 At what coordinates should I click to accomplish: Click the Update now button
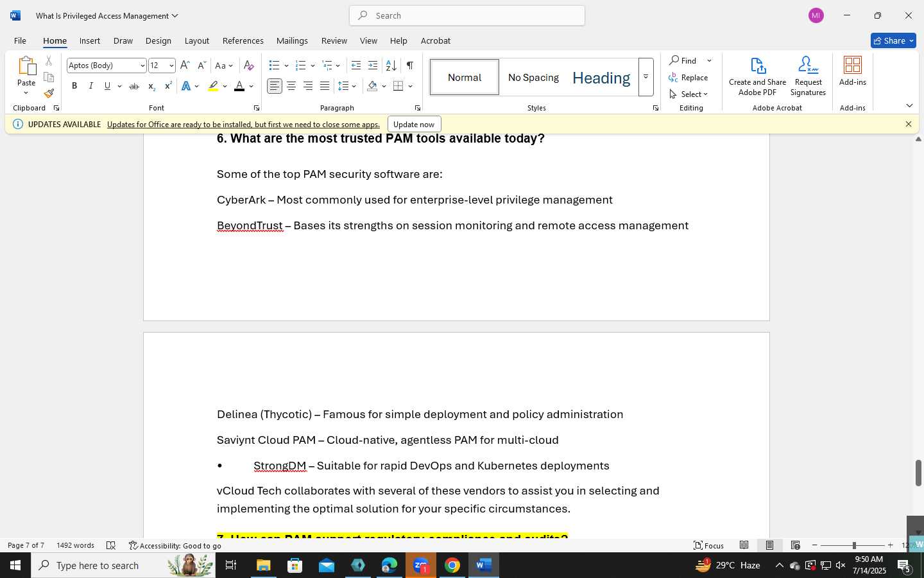click(414, 125)
